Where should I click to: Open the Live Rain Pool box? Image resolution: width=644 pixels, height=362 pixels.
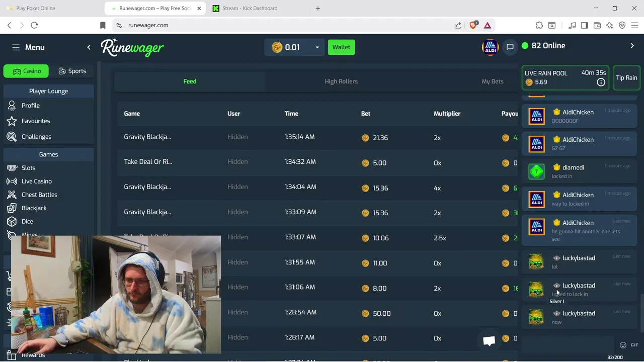(565, 78)
